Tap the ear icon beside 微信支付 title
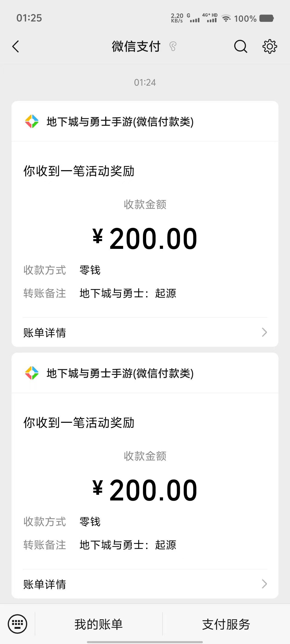 pyautogui.click(x=173, y=46)
